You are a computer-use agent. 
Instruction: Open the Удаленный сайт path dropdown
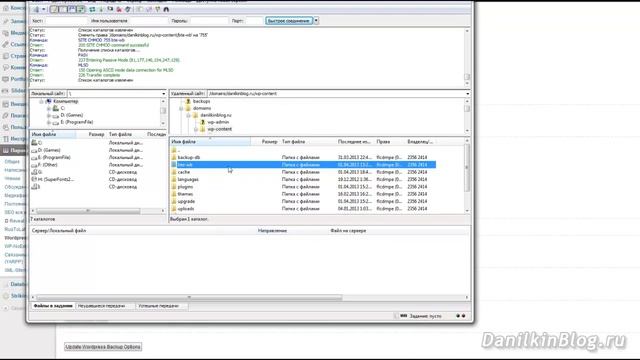tap(467, 93)
